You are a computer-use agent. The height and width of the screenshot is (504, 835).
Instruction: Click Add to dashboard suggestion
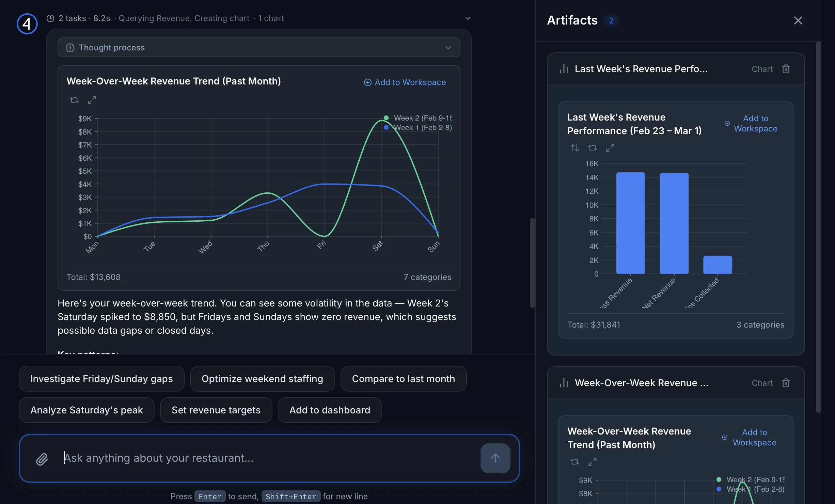(x=330, y=410)
